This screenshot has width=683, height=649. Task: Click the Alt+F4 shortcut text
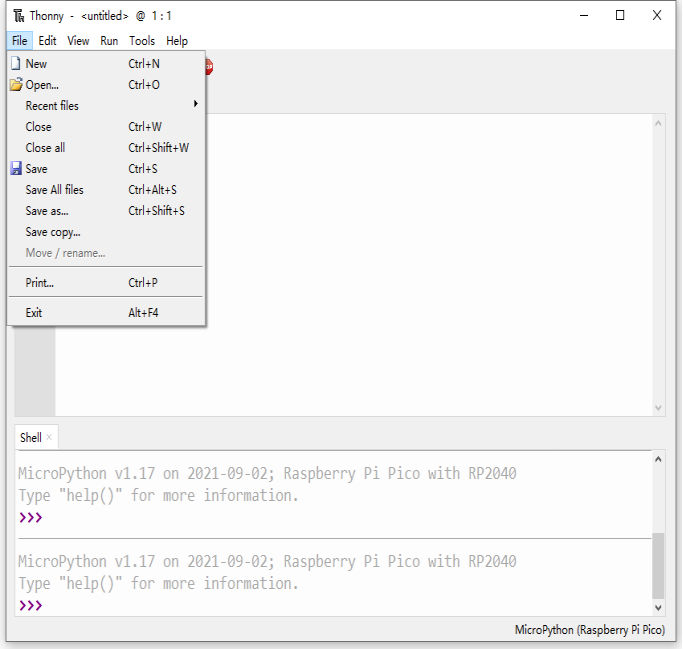(143, 313)
